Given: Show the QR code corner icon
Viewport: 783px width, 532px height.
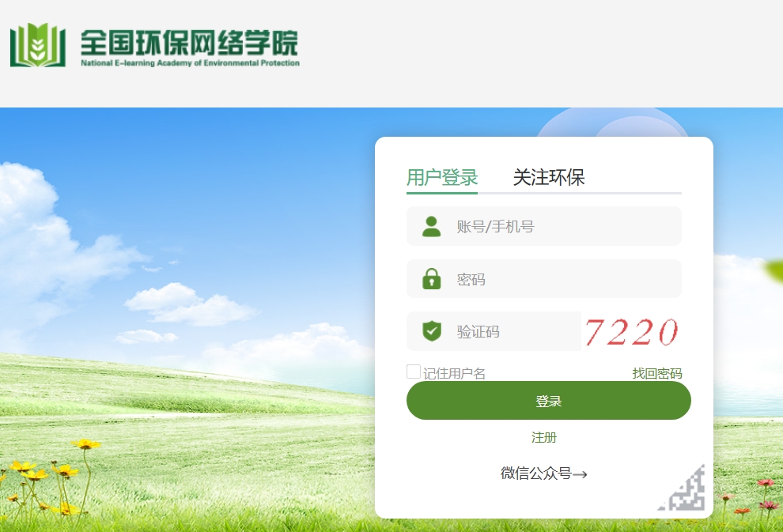Looking at the screenshot, I should (682, 488).
